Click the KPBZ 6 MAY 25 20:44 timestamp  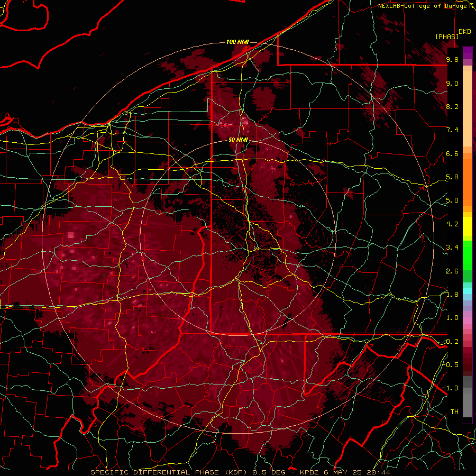[345, 472]
